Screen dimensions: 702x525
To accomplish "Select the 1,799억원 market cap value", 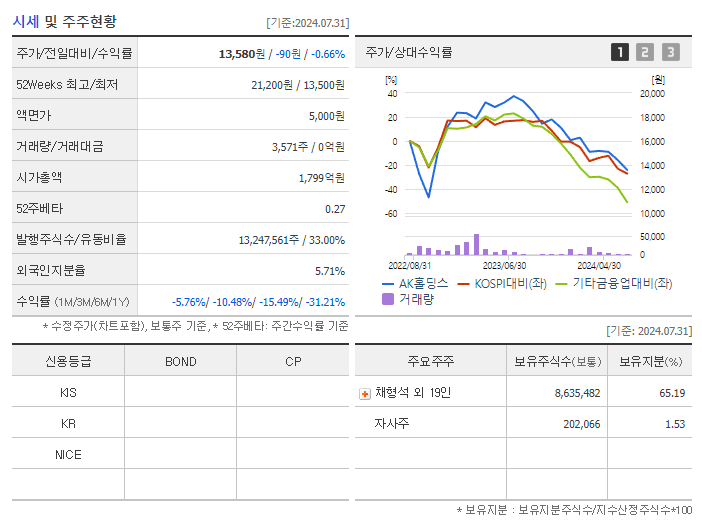I will point(321,178).
